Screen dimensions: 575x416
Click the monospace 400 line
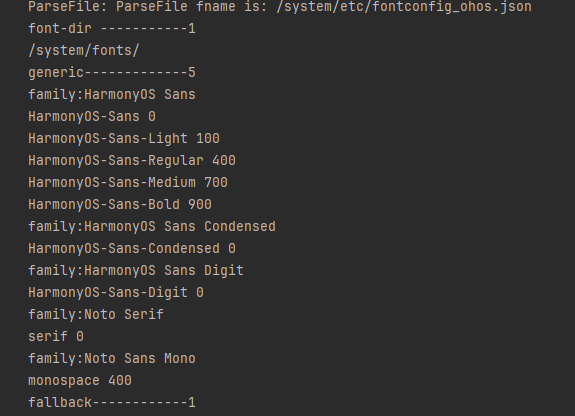[80, 381]
